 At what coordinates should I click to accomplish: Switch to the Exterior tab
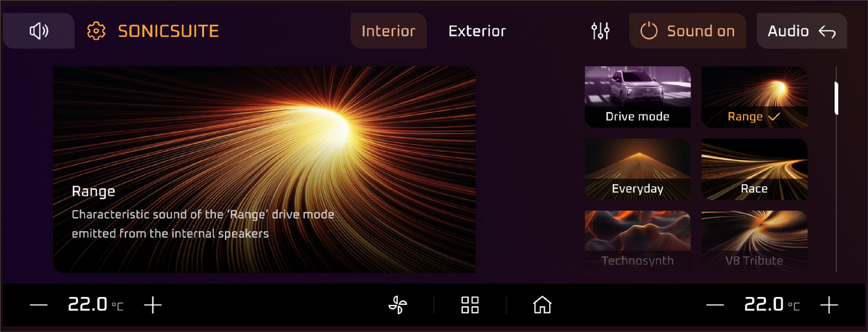pyautogui.click(x=477, y=31)
